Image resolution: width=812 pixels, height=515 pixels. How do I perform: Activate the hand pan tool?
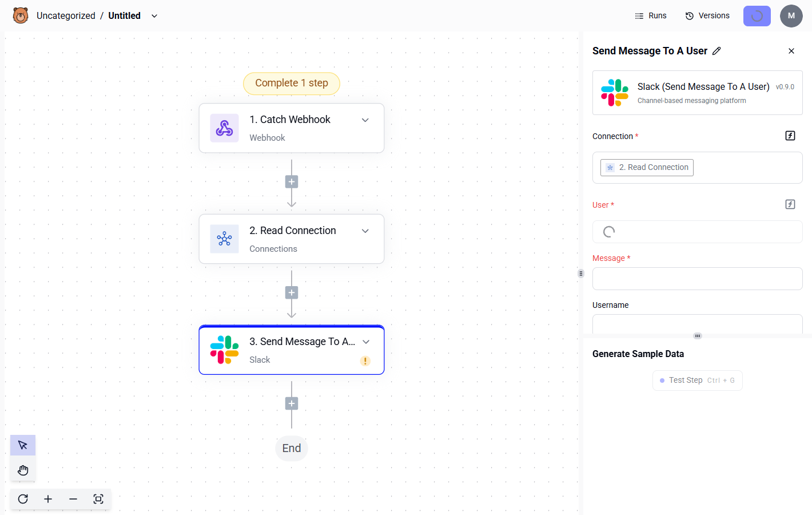[x=22, y=470]
